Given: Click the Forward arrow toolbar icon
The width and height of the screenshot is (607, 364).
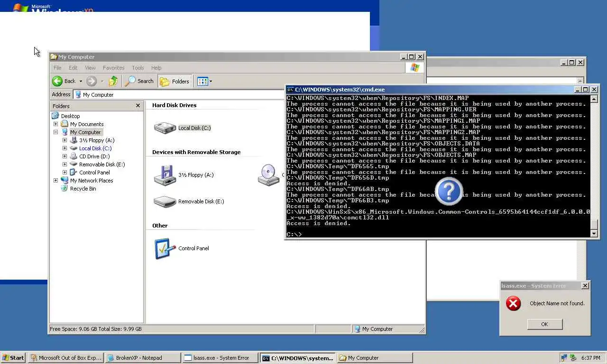Looking at the screenshot, I should tap(92, 81).
